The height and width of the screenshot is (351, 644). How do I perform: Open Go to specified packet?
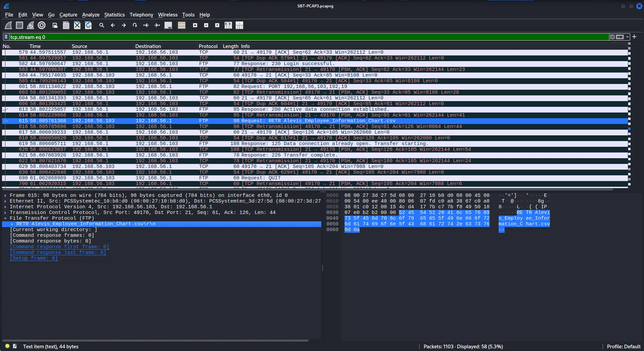135,25
